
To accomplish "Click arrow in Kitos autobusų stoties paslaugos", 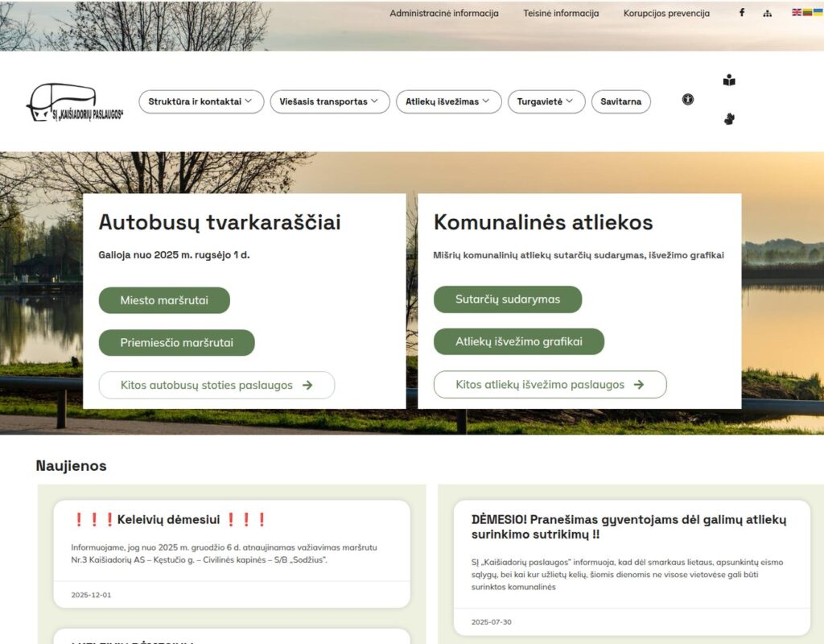I will click(x=307, y=386).
